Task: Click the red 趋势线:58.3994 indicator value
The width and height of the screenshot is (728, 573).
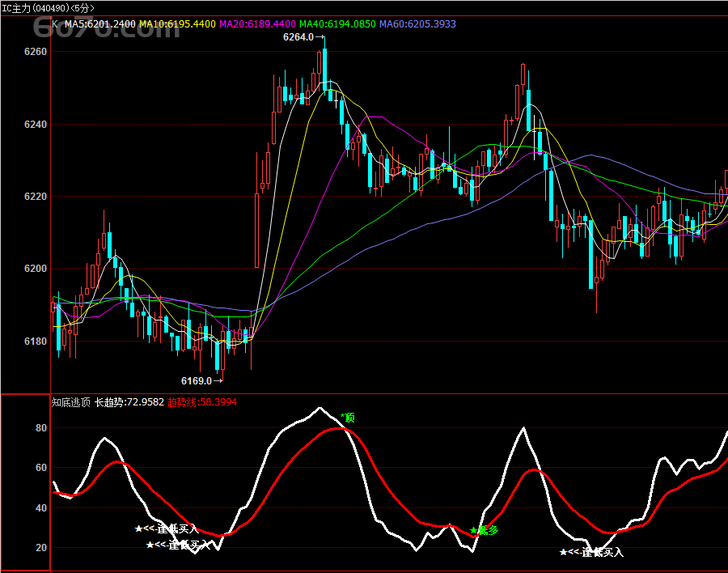Action: pos(201,401)
